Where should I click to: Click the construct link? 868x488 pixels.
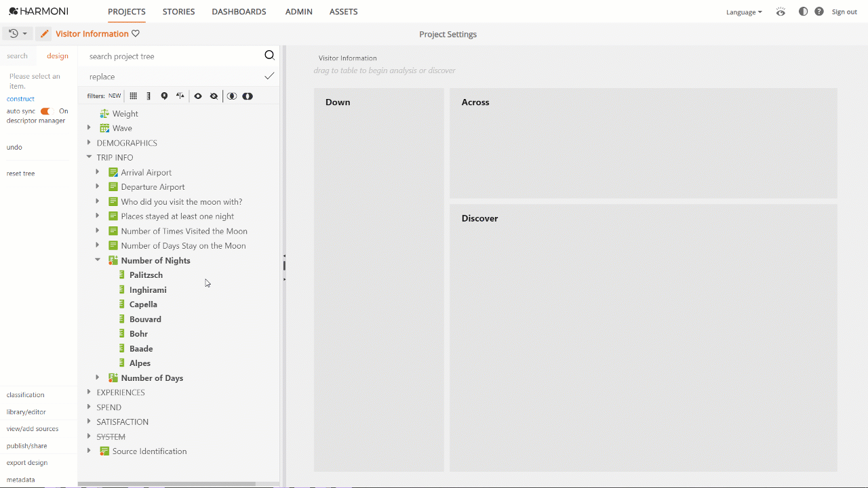click(20, 99)
